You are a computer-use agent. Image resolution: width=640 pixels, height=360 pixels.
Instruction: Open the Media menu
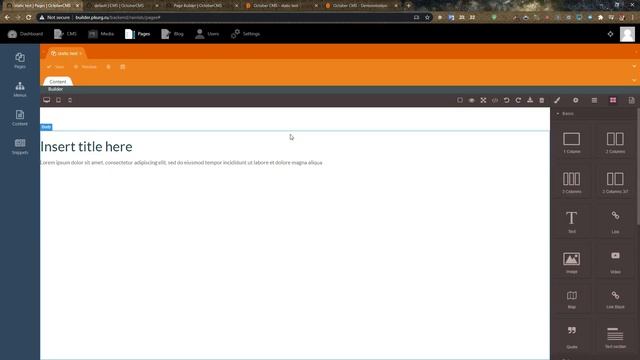coord(101,34)
